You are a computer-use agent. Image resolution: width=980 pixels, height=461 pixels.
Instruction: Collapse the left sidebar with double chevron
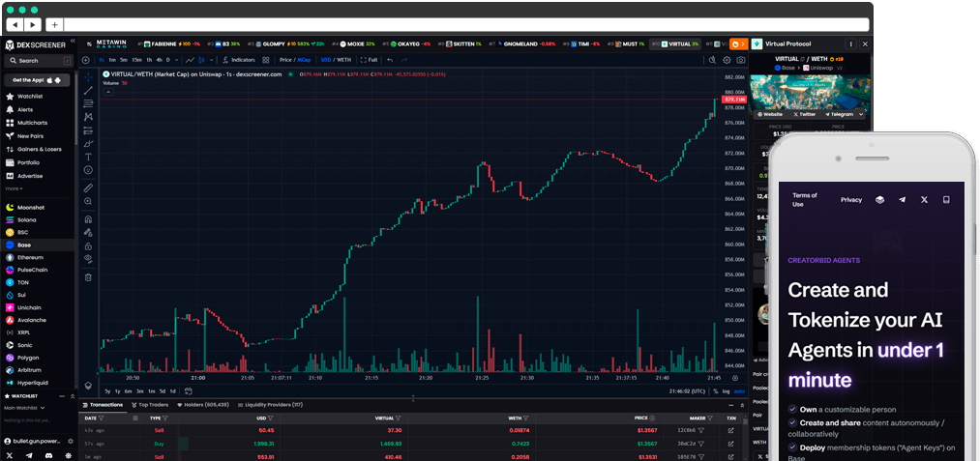tap(73, 41)
